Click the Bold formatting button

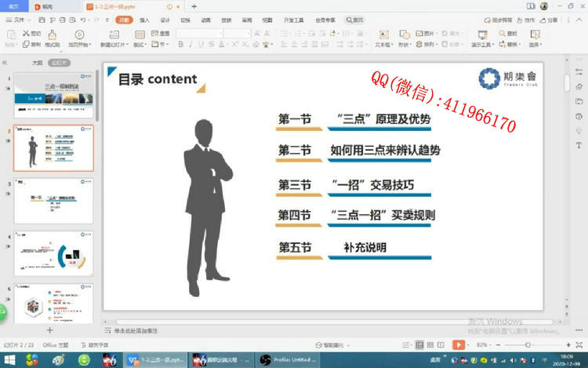pyautogui.click(x=180, y=45)
